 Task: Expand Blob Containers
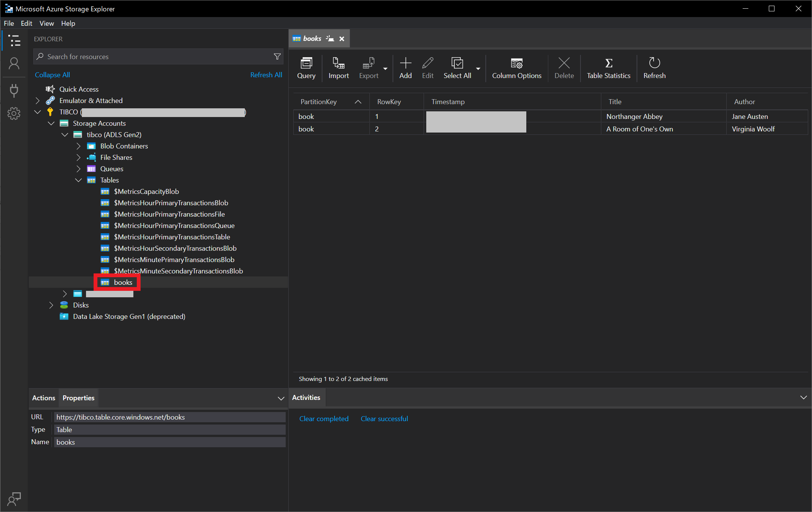point(78,146)
